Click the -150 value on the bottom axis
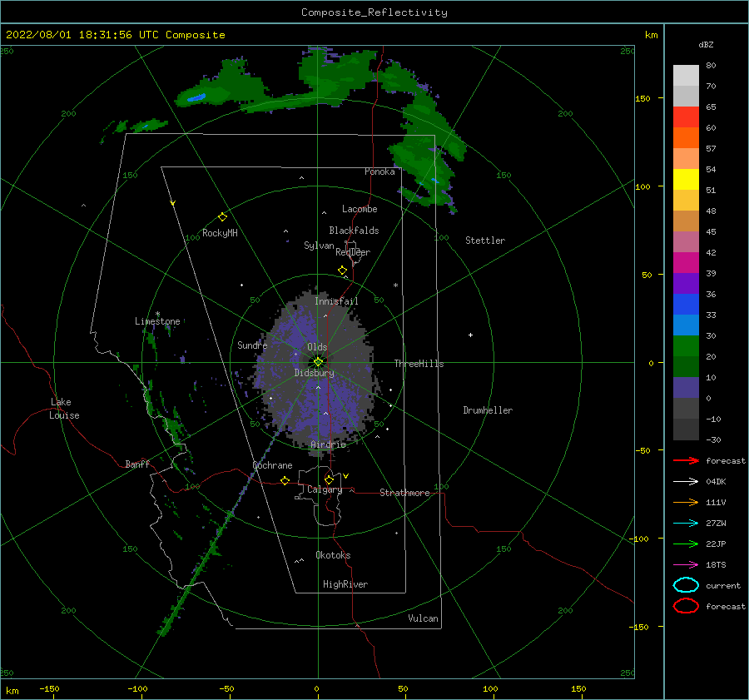Image resolution: width=749 pixels, height=700 pixels. coord(49,688)
